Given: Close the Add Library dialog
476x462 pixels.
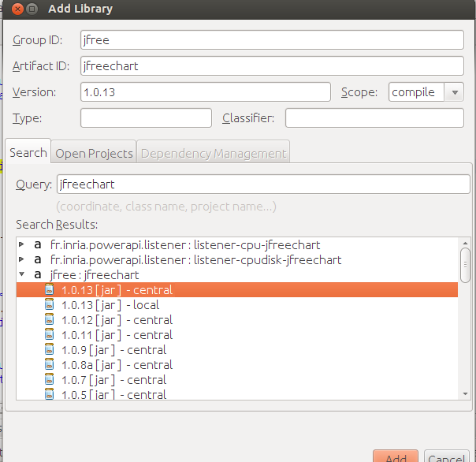Looking at the screenshot, I should (17, 9).
